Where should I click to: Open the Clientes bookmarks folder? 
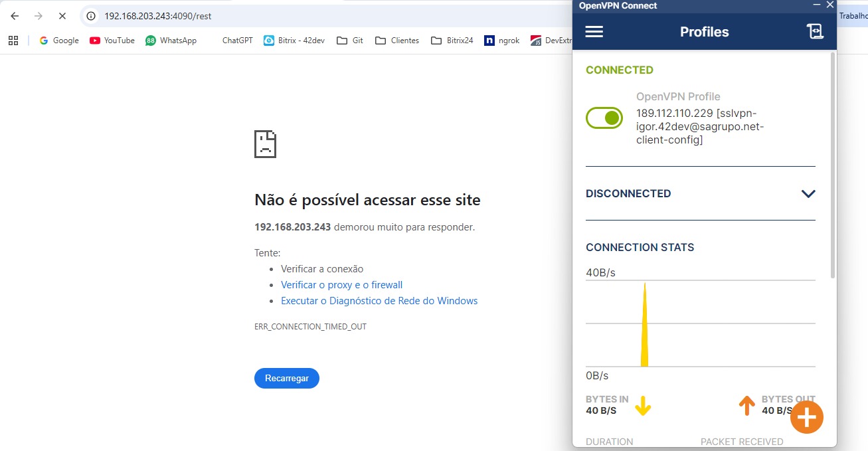click(397, 41)
